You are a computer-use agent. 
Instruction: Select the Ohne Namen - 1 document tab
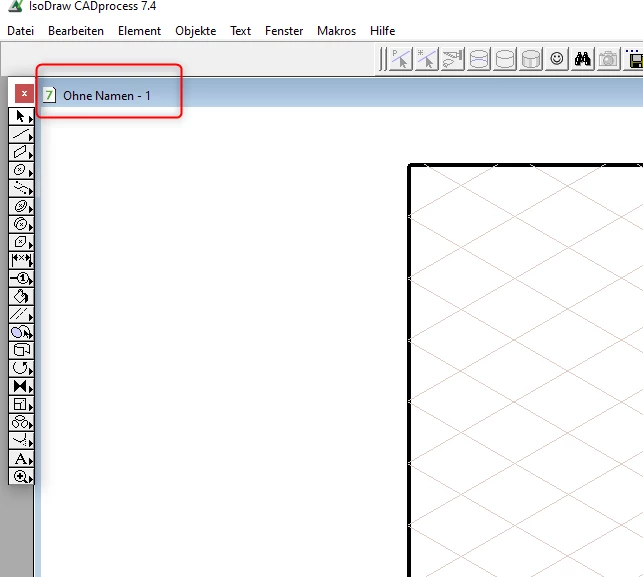click(x=98, y=96)
